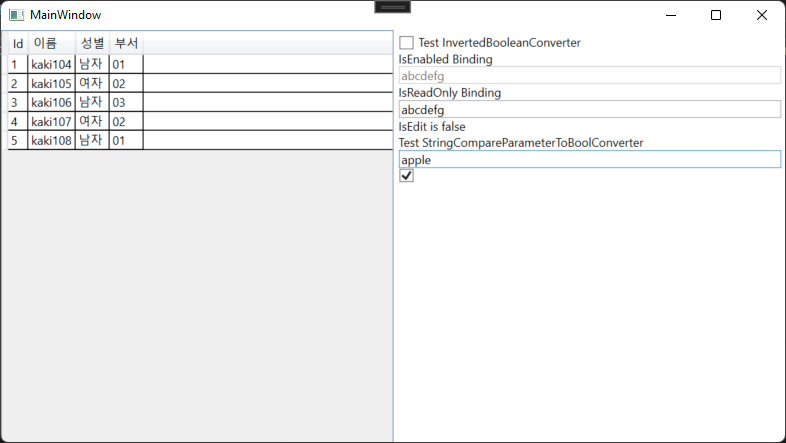
Task: Maximize the MainWindow window
Action: click(716, 15)
